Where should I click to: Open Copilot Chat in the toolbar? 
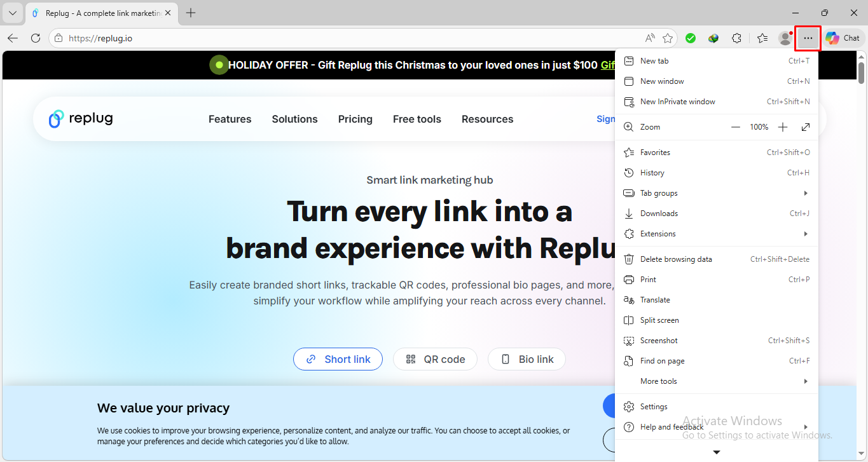[843, 37]
